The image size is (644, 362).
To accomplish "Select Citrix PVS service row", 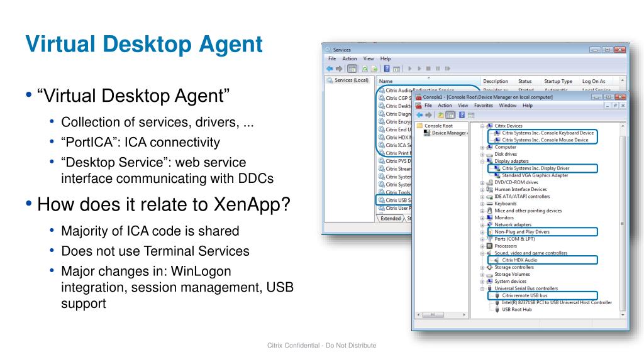I will click(394, 161).
